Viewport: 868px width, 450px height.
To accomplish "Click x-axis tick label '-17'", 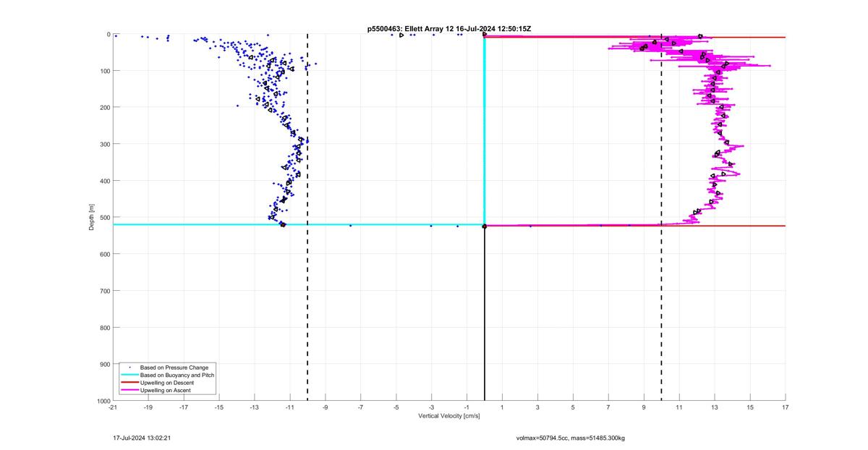I will (x=184, y=407).
